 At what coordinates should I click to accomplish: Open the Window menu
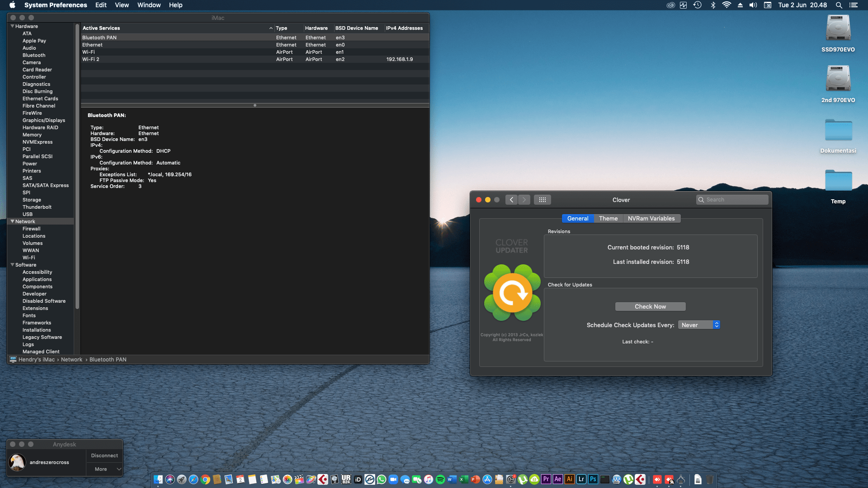point(149,5)
